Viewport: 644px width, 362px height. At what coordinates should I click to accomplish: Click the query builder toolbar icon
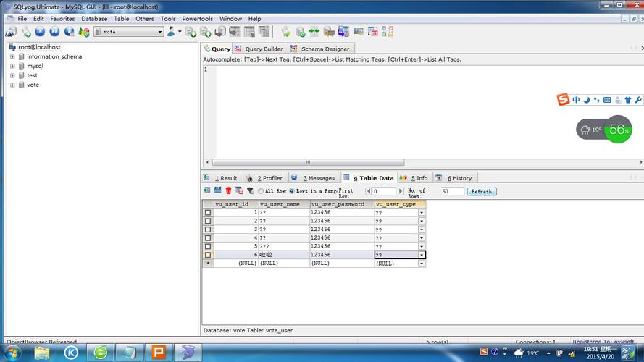point(373,32)
